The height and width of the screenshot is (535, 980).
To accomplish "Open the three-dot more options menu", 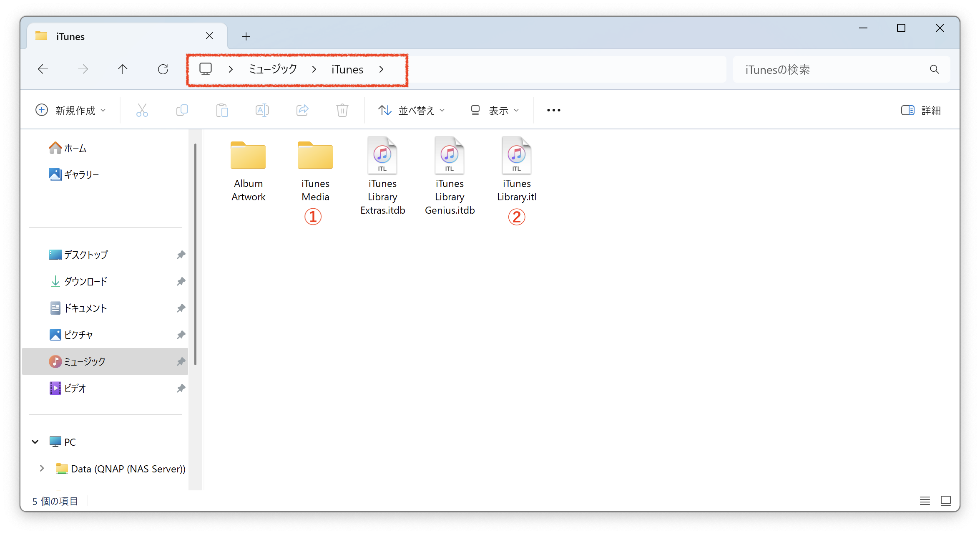I will click(x=553, y=111).
